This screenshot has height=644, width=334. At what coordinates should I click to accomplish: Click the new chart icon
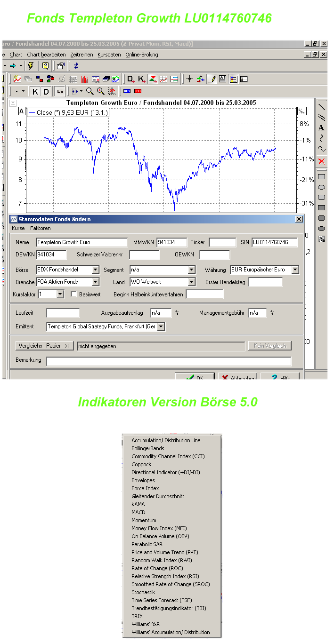pyautogui.click(x=17, y=79)
